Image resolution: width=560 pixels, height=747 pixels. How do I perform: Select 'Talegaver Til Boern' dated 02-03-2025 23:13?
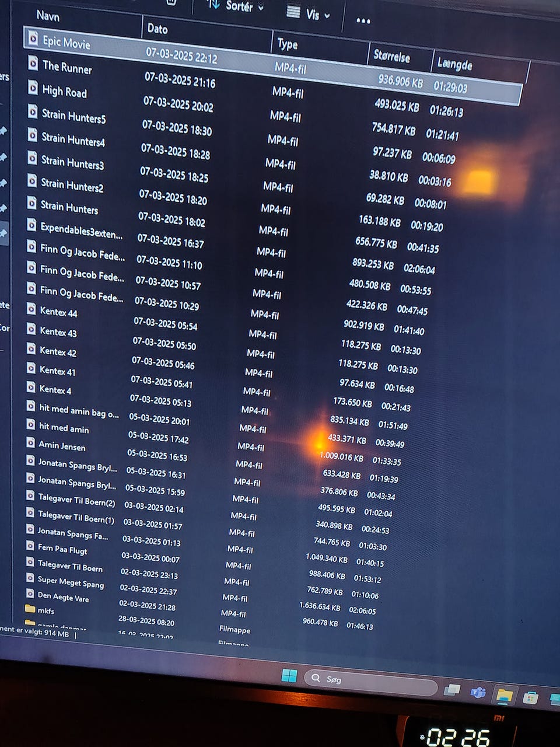pyautogui.click(x=70, y=566)
